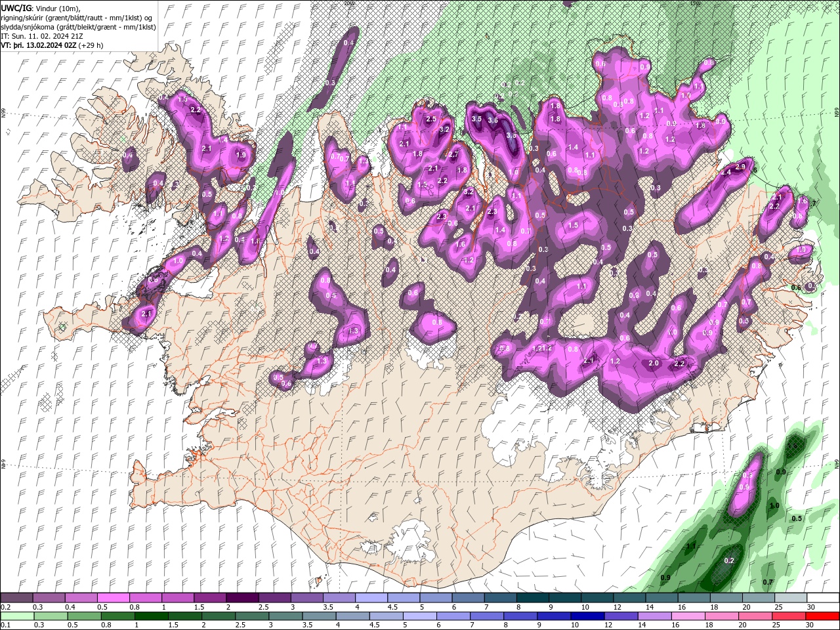Click the '2.9' precipitation value on the map
The width and height of the screenshot is (840, 630).
pyautogui.click(x=740, y=167)
